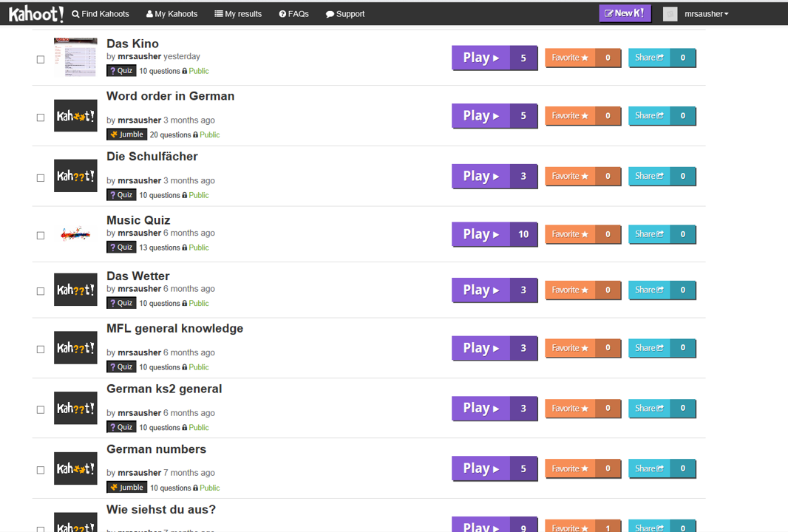
Task: Open the MFL general knowledge title link
Action: click(x=174, y=329)
